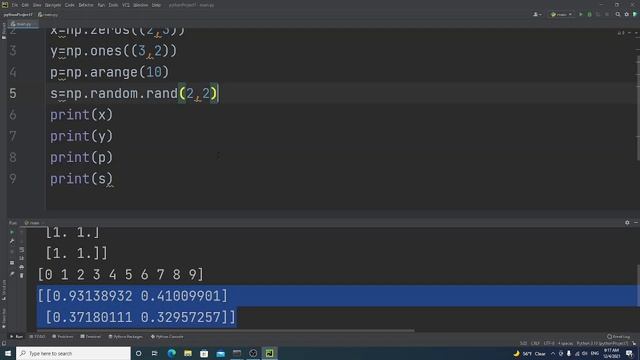Screen dimensions: 640x360
Task: Click the JetBrains Toolbox icon at top right
Action: (635, 14)
